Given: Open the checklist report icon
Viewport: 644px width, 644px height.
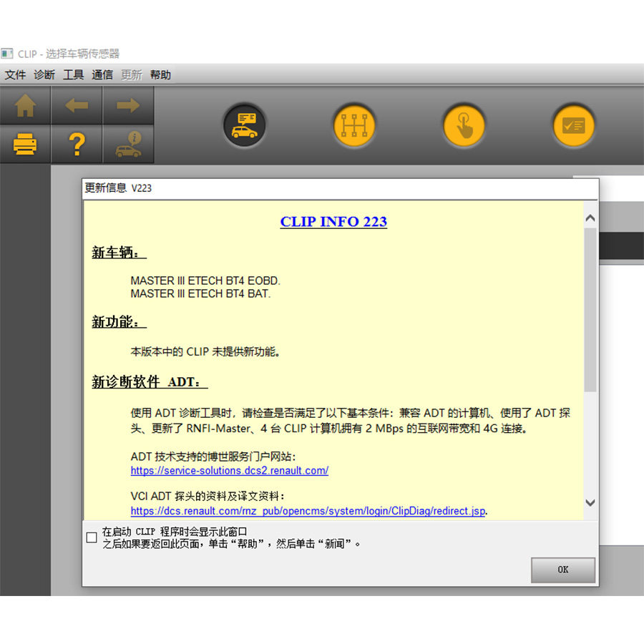Looking at the screenshot, I should (573, 124).
